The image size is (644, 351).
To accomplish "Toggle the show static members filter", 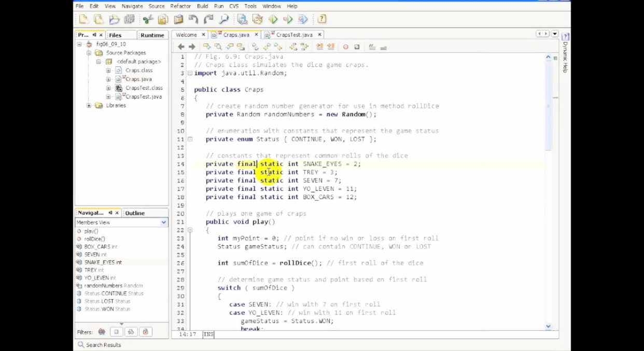I will coord(131,332).
